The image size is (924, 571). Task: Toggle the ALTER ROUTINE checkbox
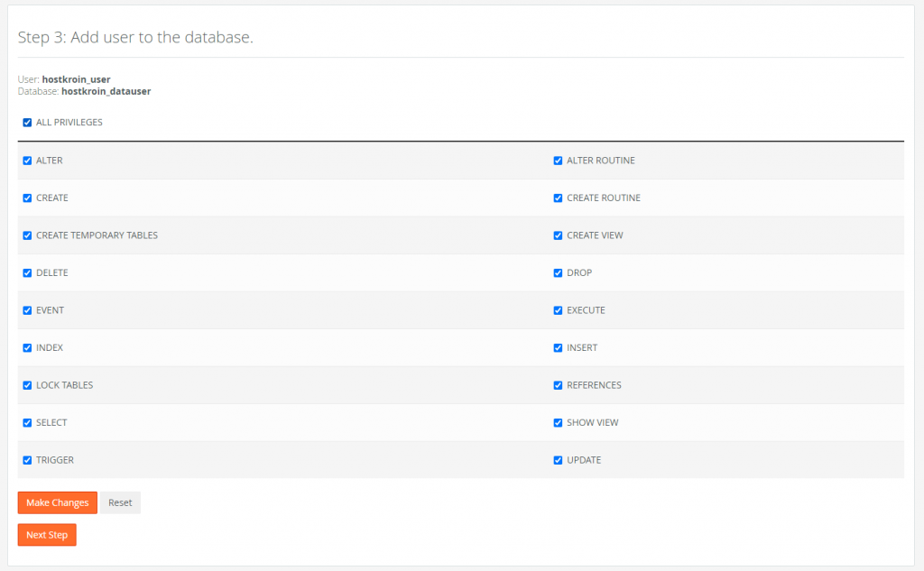click(x=558, y=161)
